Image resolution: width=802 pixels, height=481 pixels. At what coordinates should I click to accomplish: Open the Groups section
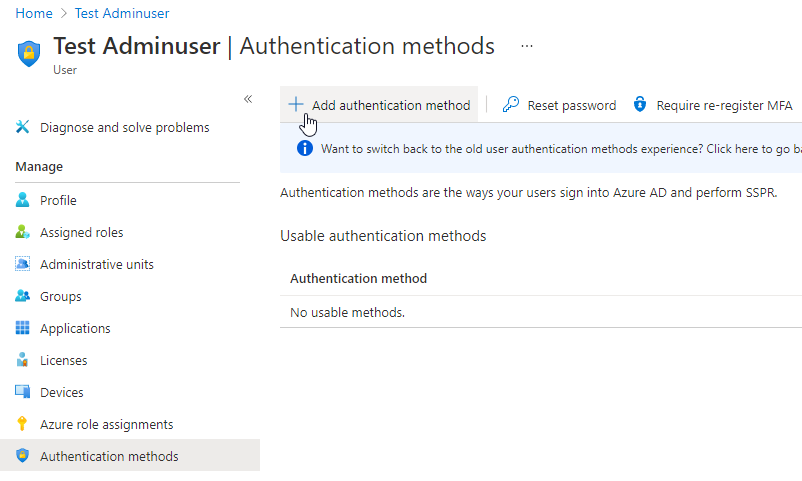click(x=61, y=296)
